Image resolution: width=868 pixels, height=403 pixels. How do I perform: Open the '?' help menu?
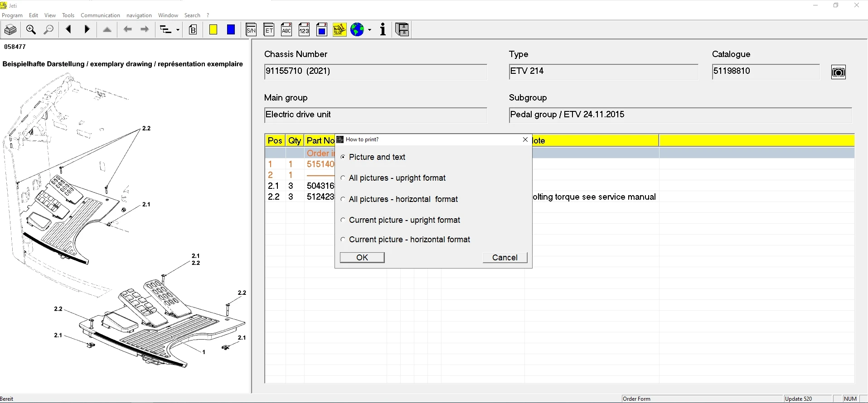(x=208, y=15)
